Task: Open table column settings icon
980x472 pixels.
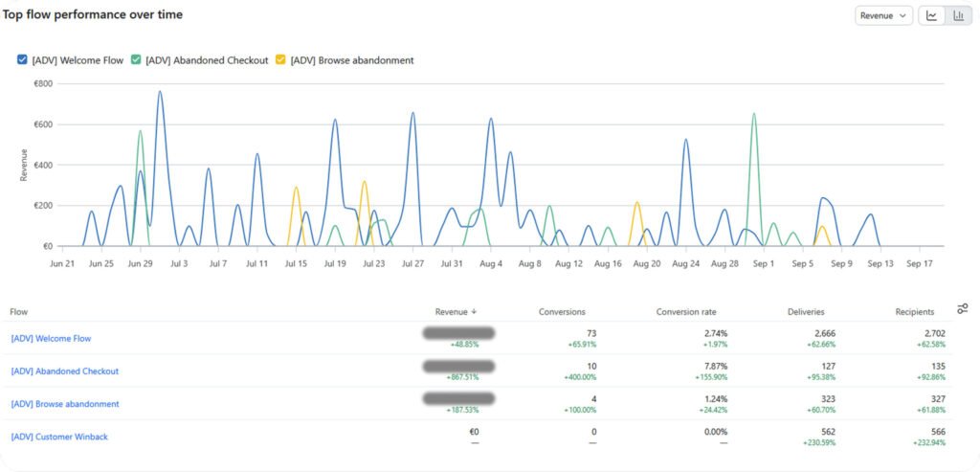Action: pyautogui.click(x=963, y=309)
